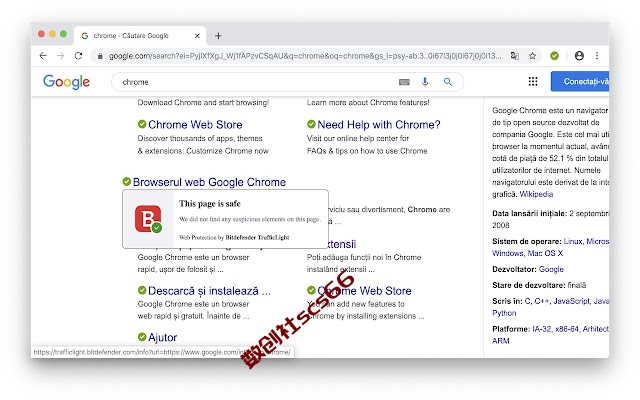
Task: Click 'Learn more about Chrome features!' text
Action: tap(368, 102)
